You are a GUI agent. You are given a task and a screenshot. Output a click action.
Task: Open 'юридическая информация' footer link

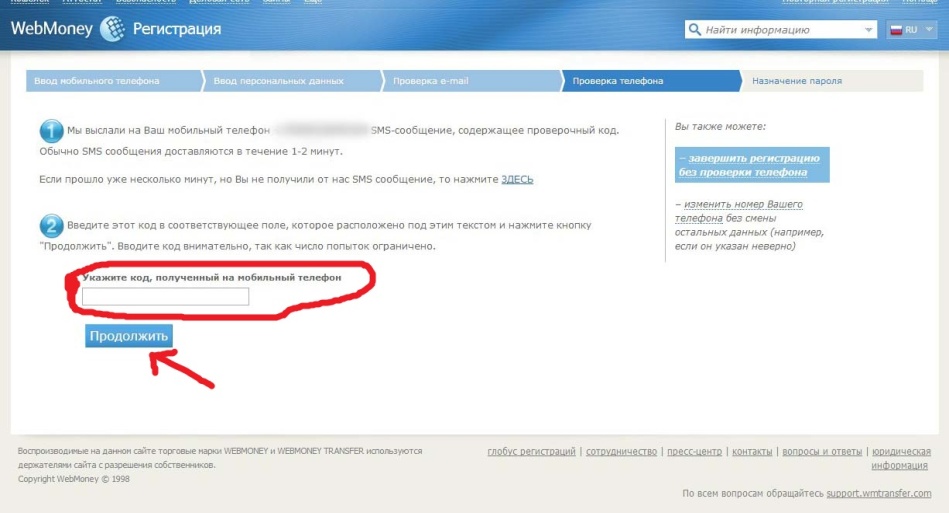point(901,458)
